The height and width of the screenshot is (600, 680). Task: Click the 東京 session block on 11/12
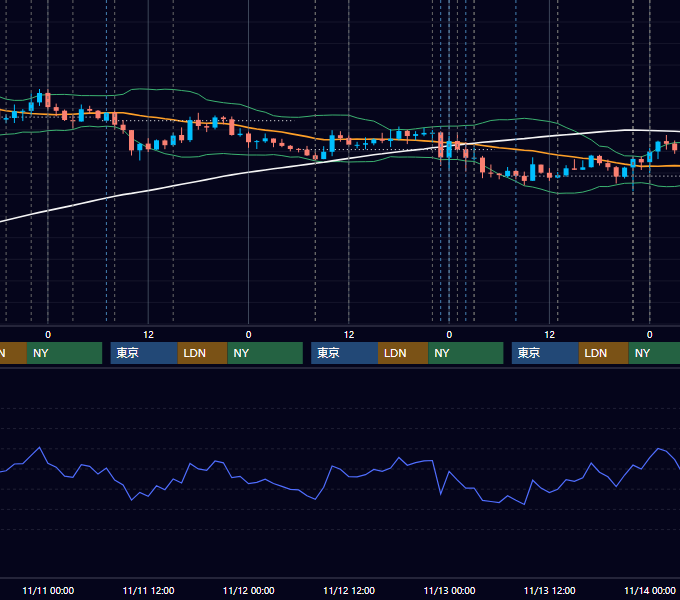point(344,353)
